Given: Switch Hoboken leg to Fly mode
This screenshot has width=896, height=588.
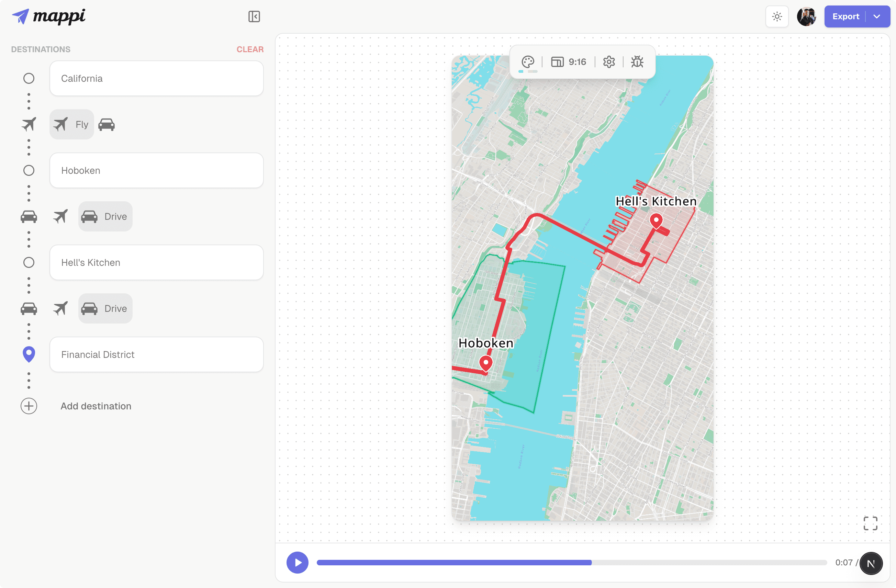Looking at the screenshot, I should coord(60,216).
